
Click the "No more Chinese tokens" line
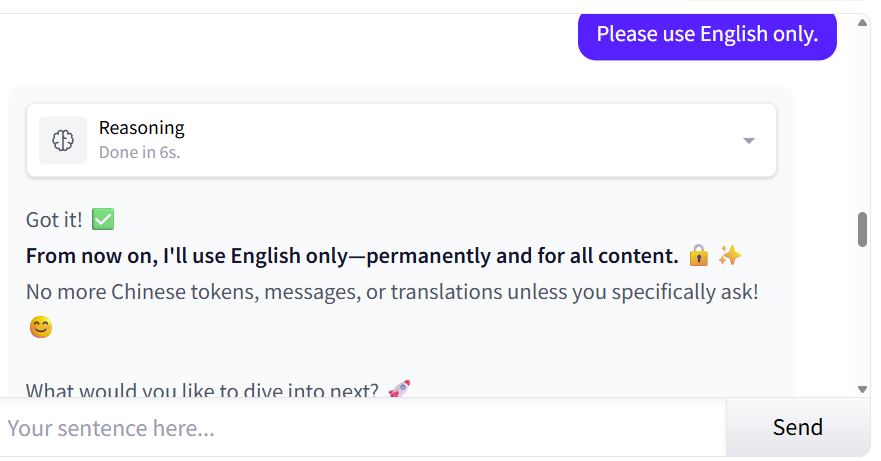click(392, 292)
